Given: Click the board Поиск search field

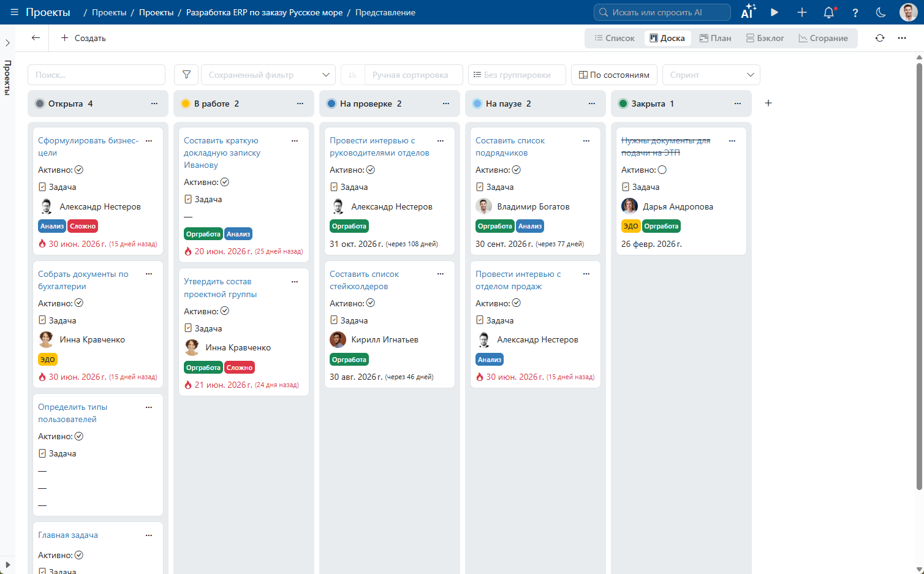Looking at the screenshot, I should click(x=96, y=75).
